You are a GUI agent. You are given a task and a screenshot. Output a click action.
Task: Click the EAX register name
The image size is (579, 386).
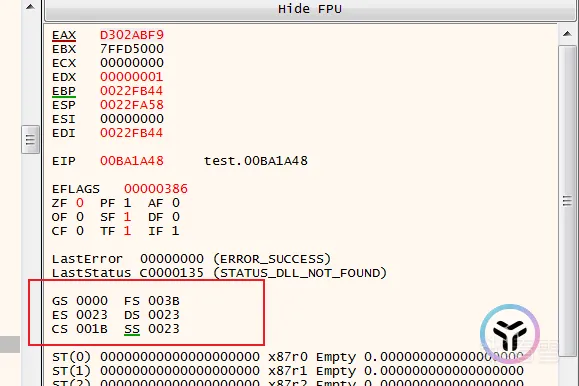pyautogui.click(x=64, y=35)
